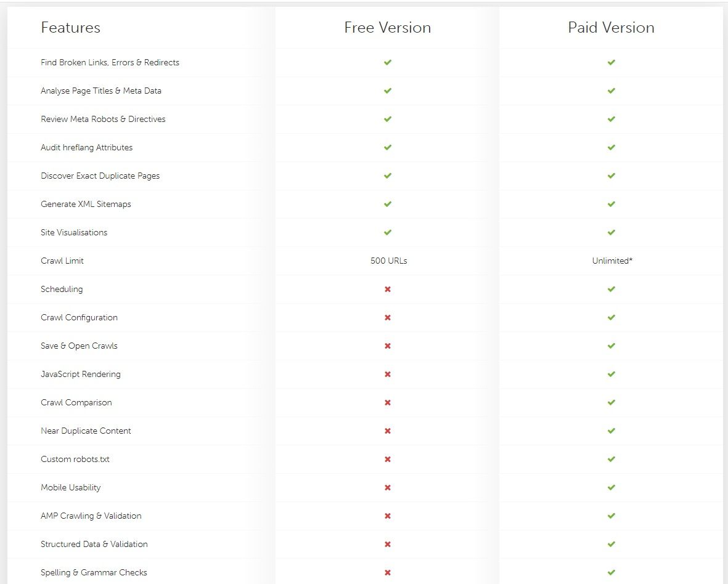
Task: Click the Free Version red cross for Save & Open Crawls
Action: click(388, 346)
